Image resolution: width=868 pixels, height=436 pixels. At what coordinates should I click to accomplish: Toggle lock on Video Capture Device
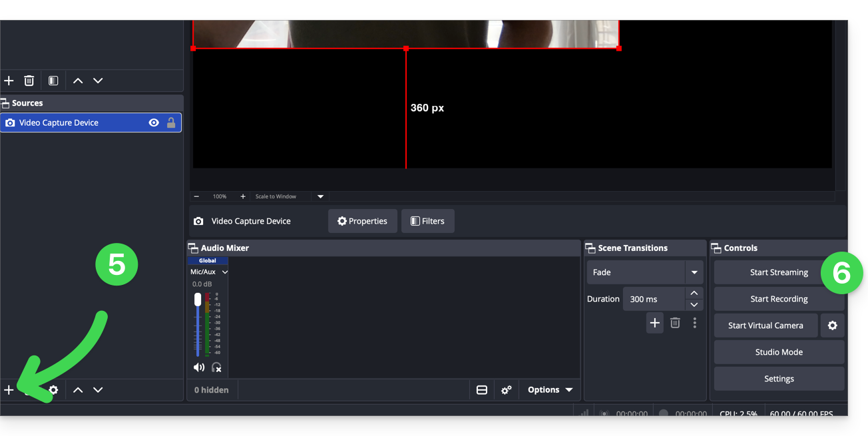pos(171,122)
